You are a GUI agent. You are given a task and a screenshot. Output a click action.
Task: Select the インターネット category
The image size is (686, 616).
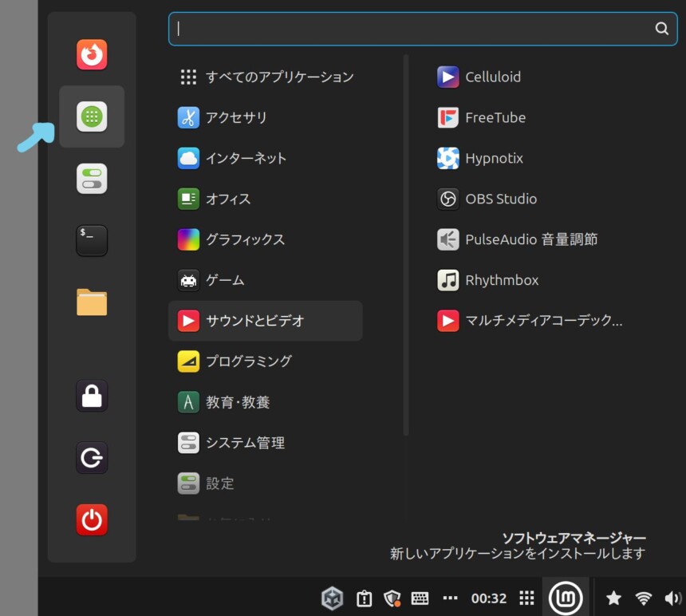coord(266,158)
